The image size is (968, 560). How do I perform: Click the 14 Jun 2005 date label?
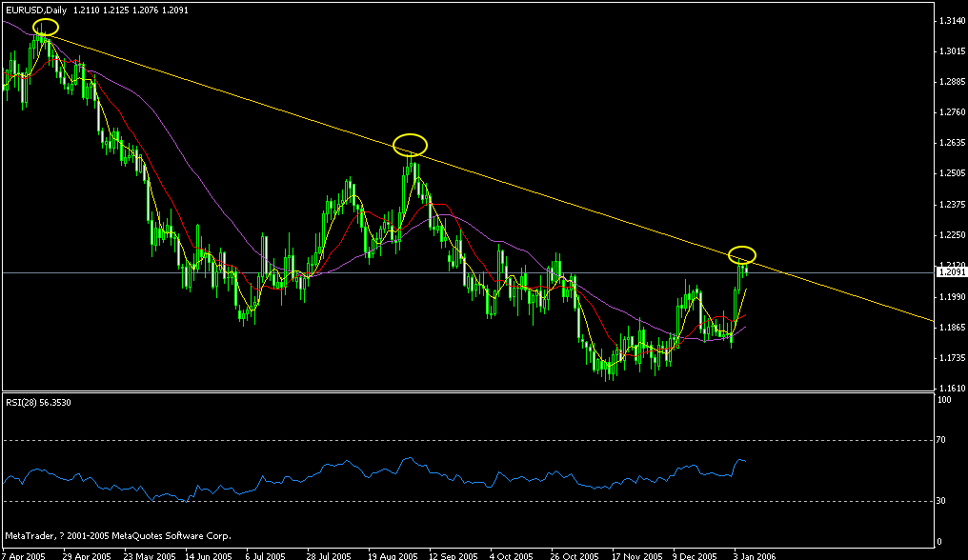209,555
